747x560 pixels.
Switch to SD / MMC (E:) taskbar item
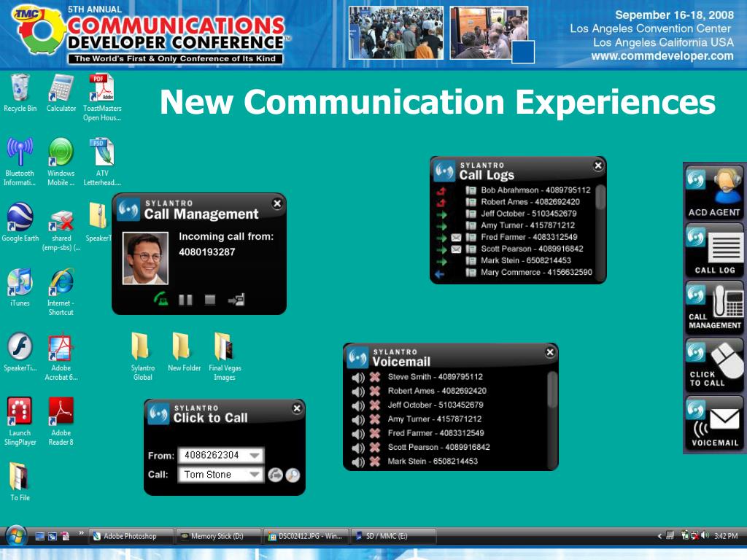393,536
